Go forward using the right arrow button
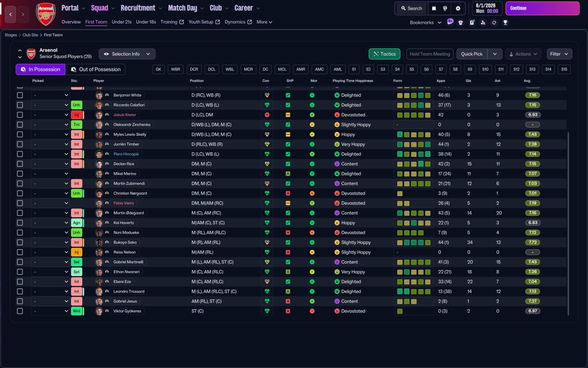This screenshot has height=368, width=588. 23,14
